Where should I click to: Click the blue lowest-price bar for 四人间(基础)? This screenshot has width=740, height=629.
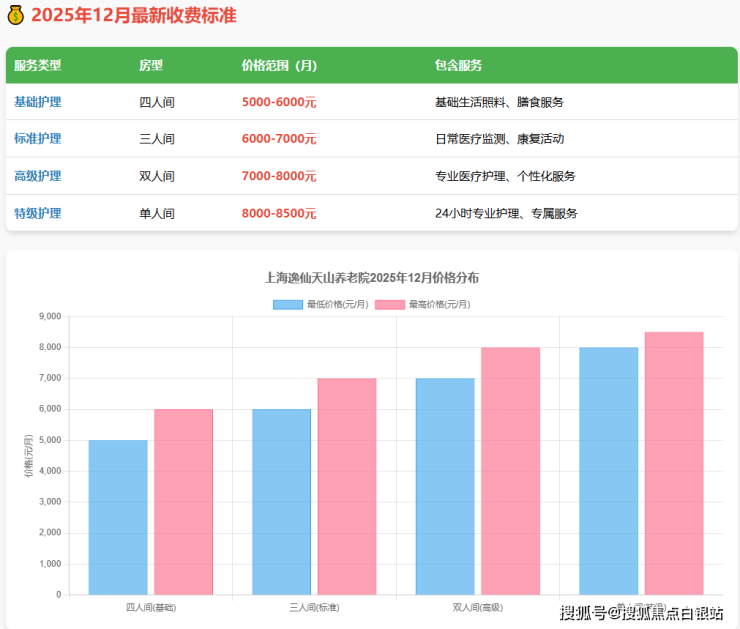point(118,517)
